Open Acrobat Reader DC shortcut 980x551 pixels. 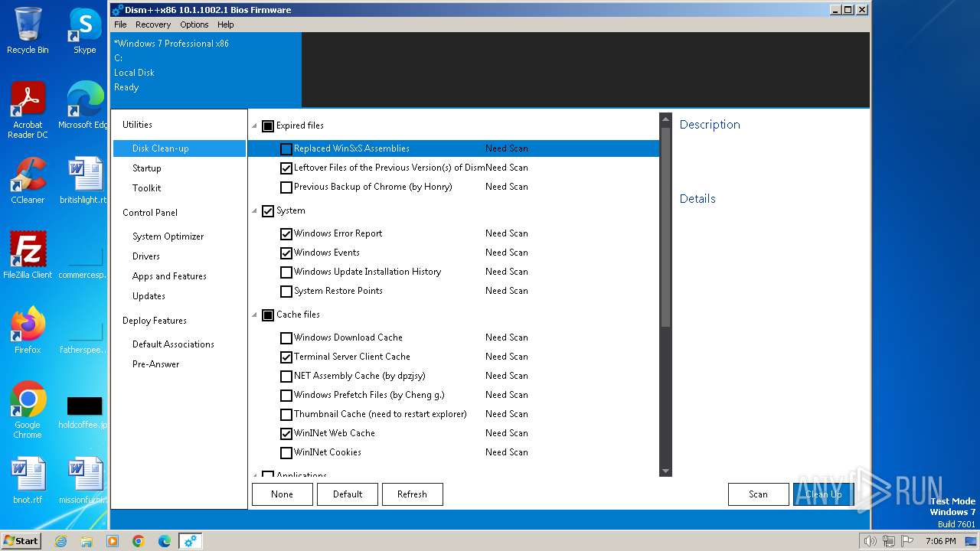(28, 110)
